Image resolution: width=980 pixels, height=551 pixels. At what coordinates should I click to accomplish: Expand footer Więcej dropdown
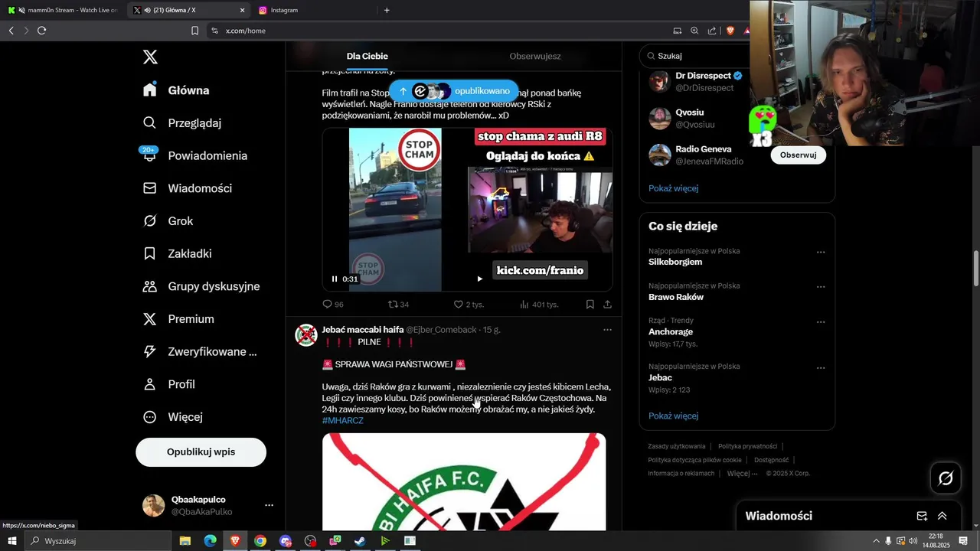coord(742,474)
